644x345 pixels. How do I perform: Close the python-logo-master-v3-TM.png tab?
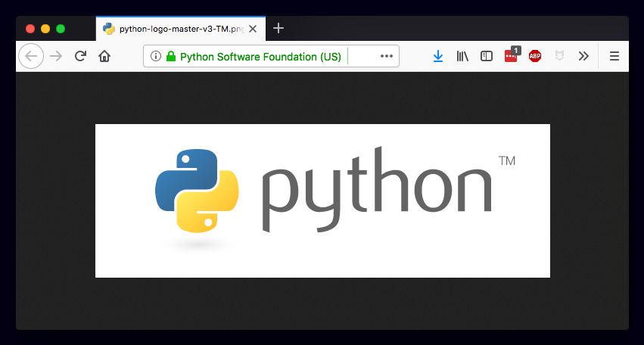click(x=253, y=29)
